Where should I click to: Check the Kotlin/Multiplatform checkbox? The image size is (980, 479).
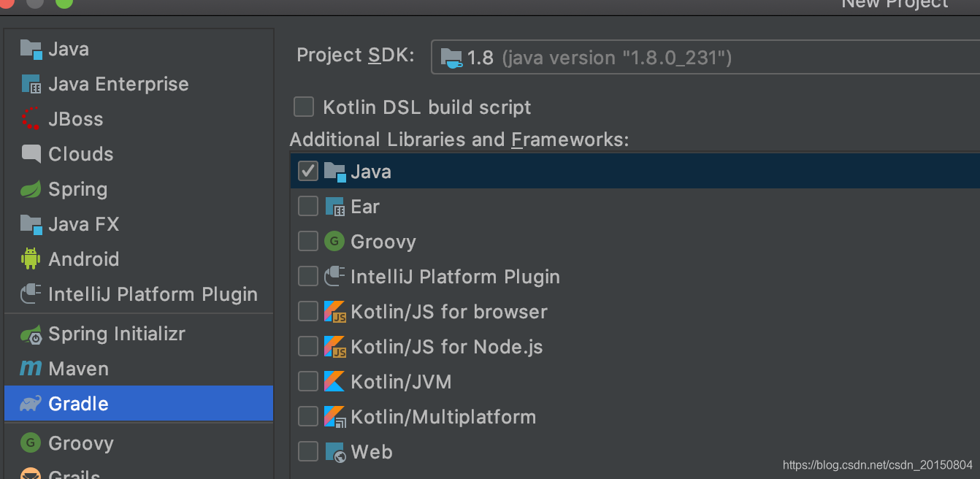coord(308,417)
